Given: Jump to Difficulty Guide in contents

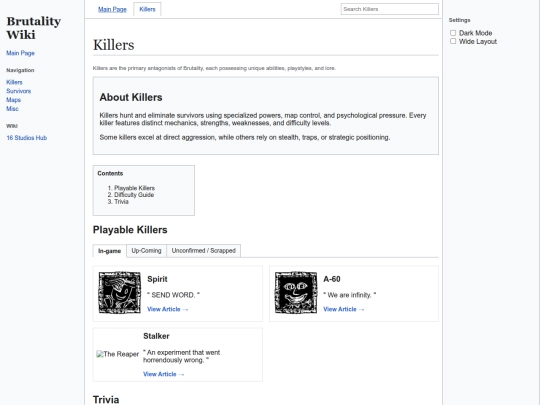Looking at the screenshot, I should coord(134,195).
